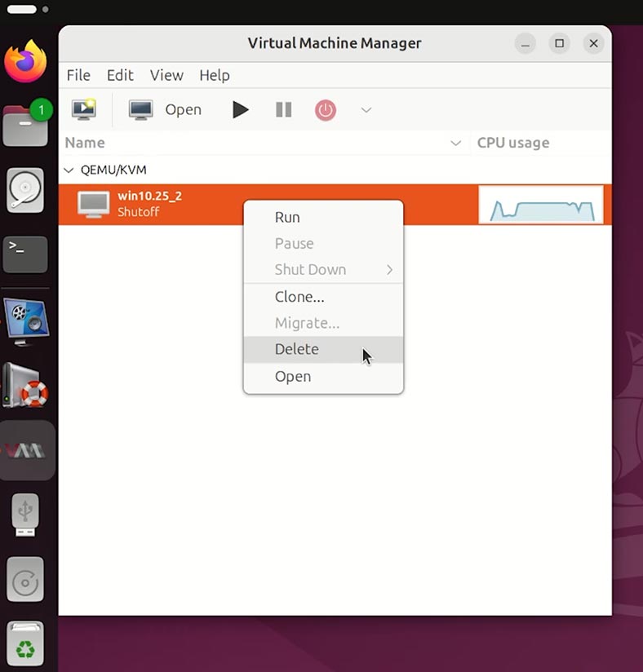Open the drive with lifebuoy rescue app
Image resolution: width=643 pixels, height=672 pixels.
(25, 385)
